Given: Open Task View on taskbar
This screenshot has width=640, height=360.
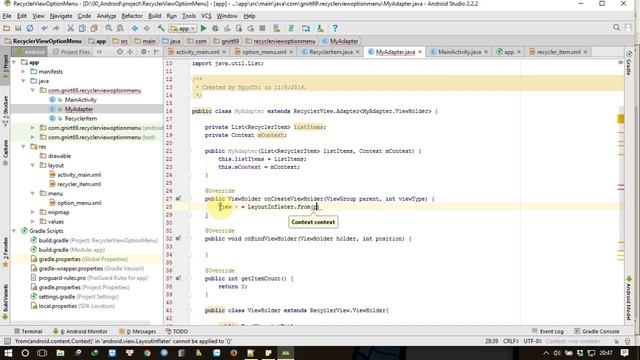Looking at the screenshot, I should [42, 353].
